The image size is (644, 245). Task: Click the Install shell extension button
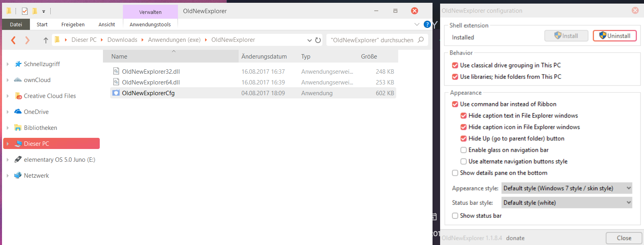(566, 36)
